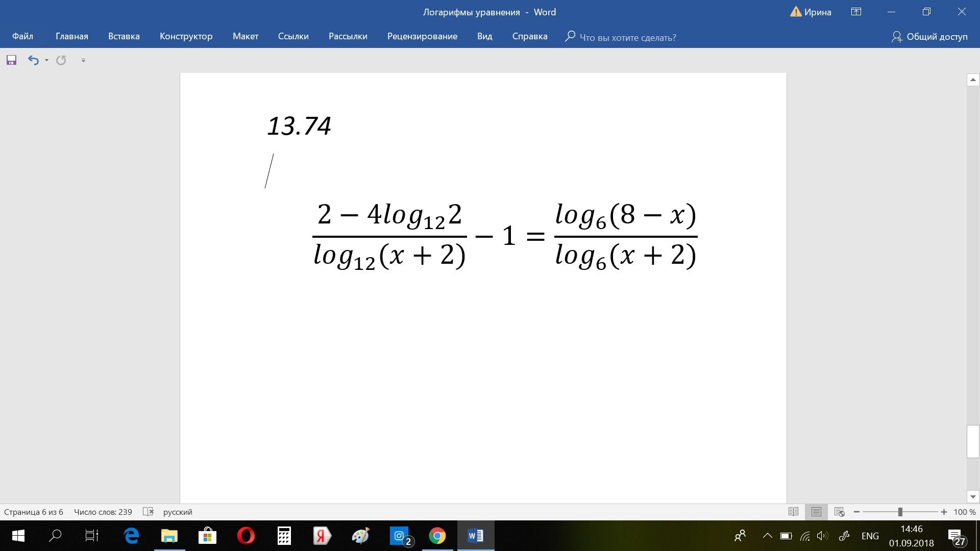Click the Repeat action icon
Image resolution: width=980 pixels, height=551 pixels.
61,60
